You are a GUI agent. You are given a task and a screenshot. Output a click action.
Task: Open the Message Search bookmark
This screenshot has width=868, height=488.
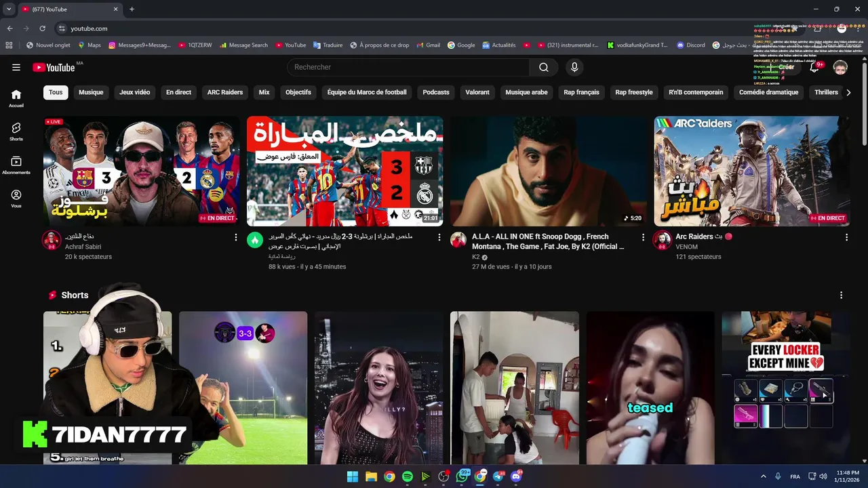[243, 45]
